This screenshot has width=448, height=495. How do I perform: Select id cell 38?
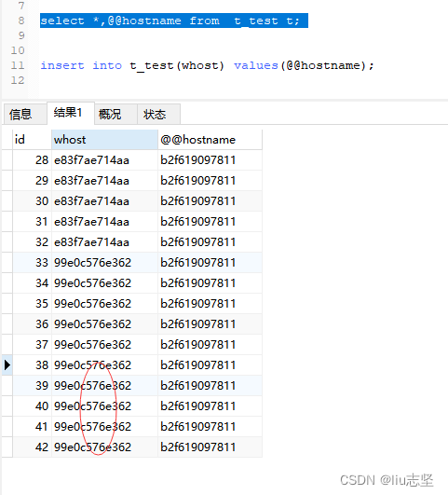click(32, 365)
